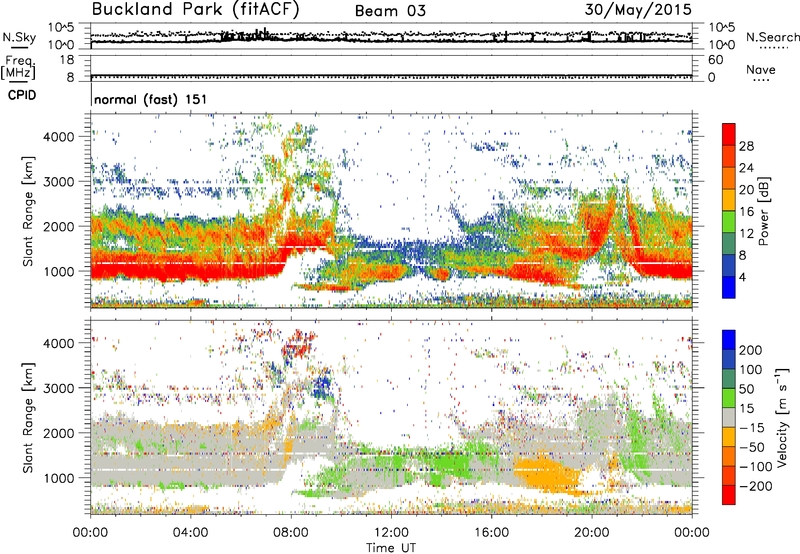Select the '200' label on Velocity colorbar
Viewport: 800px width, 554px height.
coord(751,350)
